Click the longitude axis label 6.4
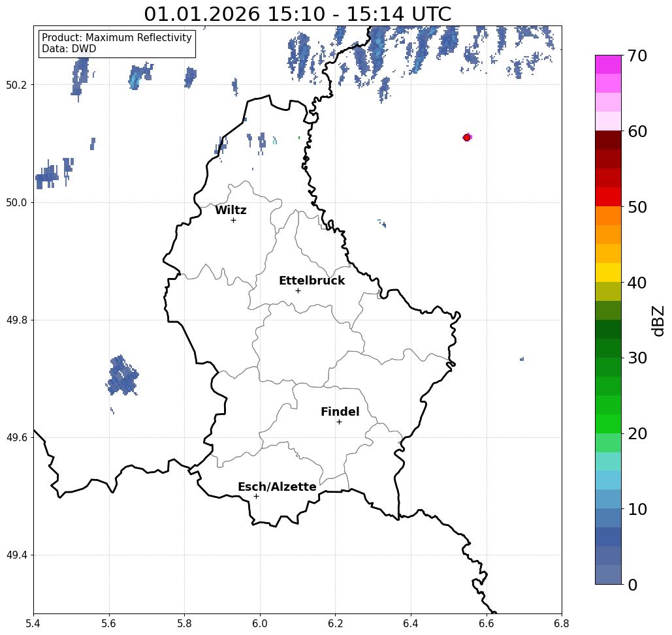672x635 pixels. click(x=411, y=623)
